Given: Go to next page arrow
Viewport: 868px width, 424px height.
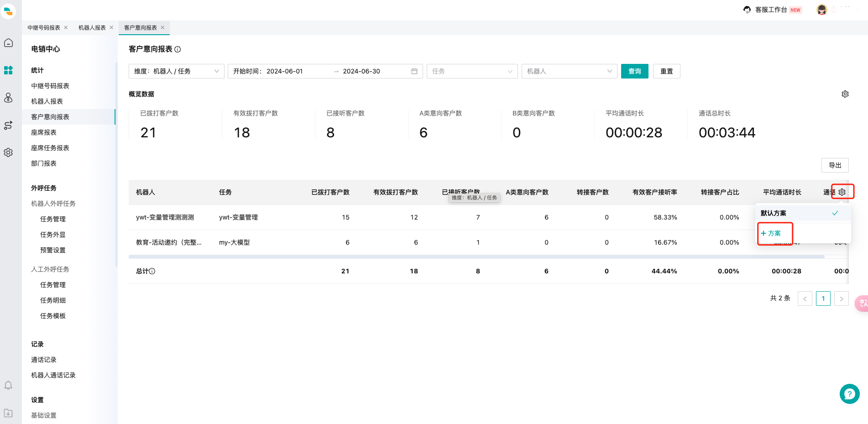Looking at the screenshot, I should point(842,298).
